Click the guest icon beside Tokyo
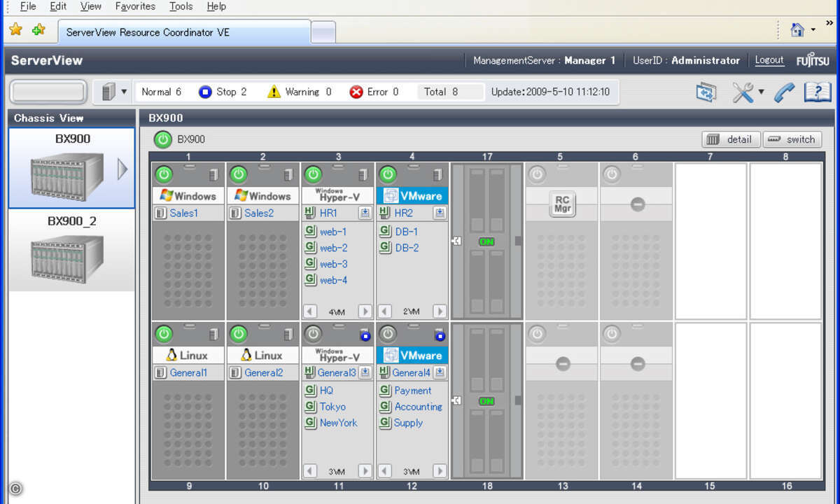 (x=311, y=407)
